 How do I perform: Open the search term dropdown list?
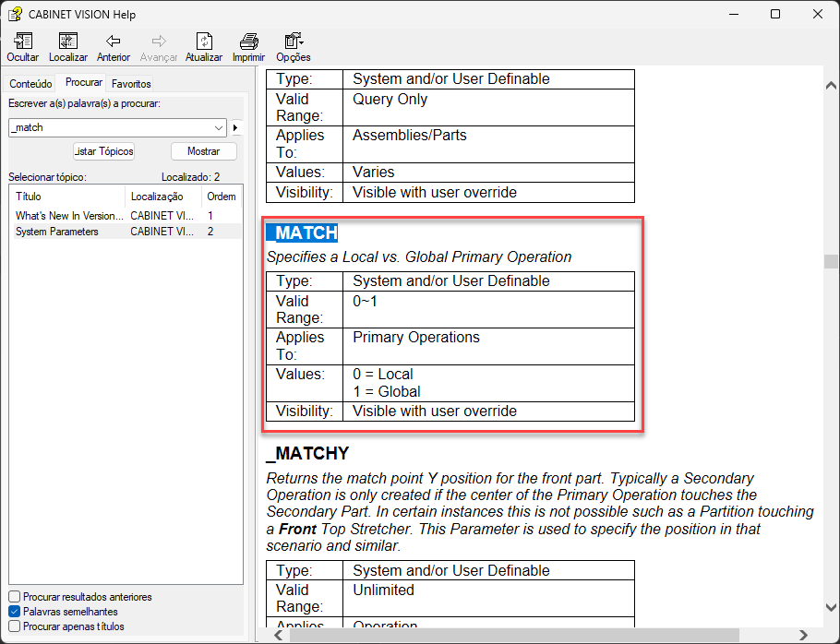point(219,127)
